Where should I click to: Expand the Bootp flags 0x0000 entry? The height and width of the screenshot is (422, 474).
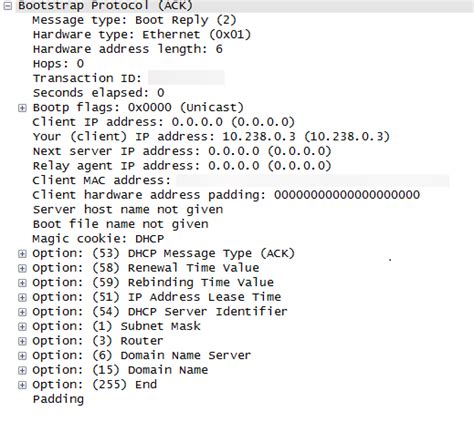(22, 108)
